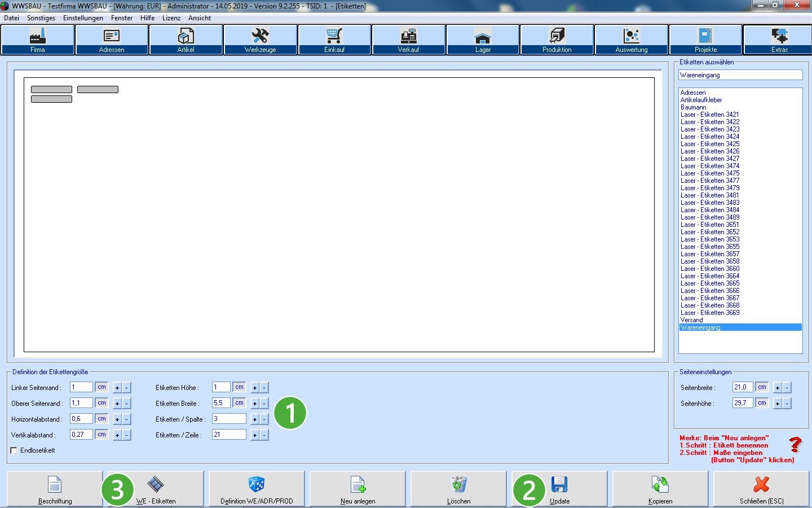Open the Verkauf module

[x=408, y=40]
